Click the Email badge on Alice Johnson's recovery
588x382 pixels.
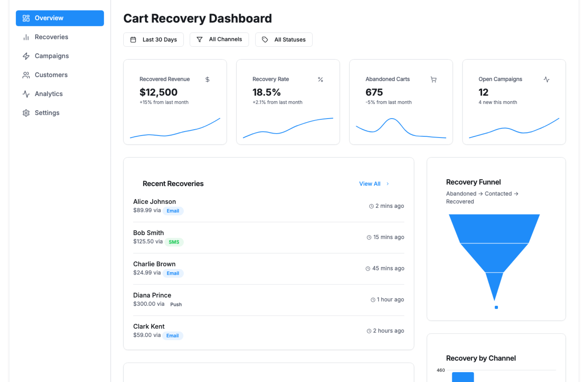click(173, 211)
